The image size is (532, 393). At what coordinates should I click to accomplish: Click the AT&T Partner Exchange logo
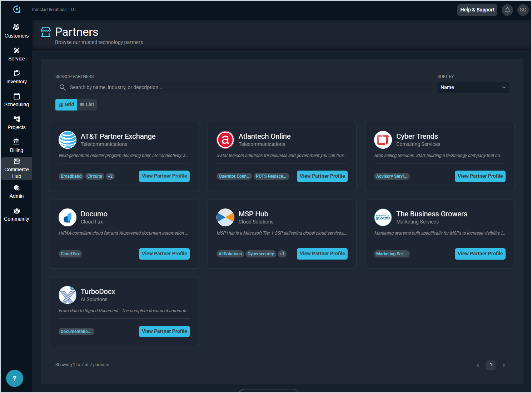coord(68,140)
